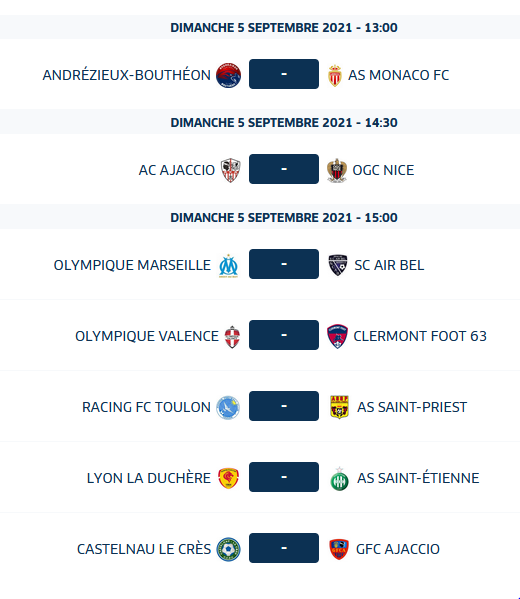Open the Marseille vs Air Bel score box

pos(284,264)
